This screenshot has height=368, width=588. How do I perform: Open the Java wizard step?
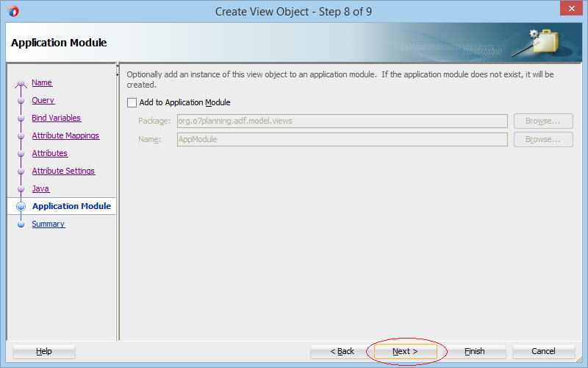[x=40, y=188]
